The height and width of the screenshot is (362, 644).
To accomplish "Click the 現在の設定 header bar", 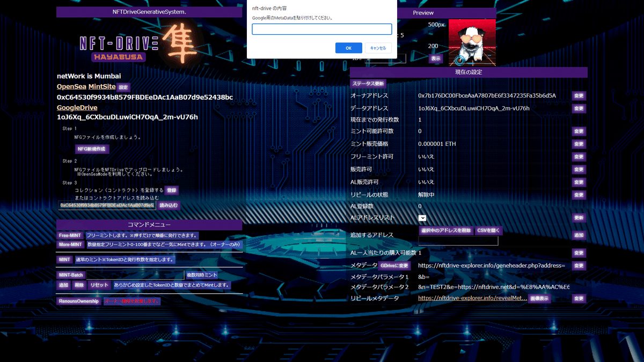I will click(469, 72).
